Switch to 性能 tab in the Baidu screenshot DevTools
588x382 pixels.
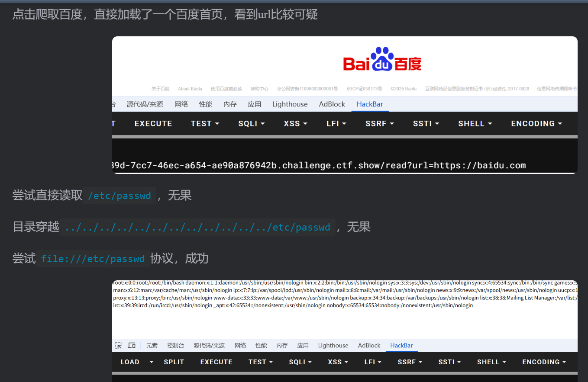[x=206, y=104]
